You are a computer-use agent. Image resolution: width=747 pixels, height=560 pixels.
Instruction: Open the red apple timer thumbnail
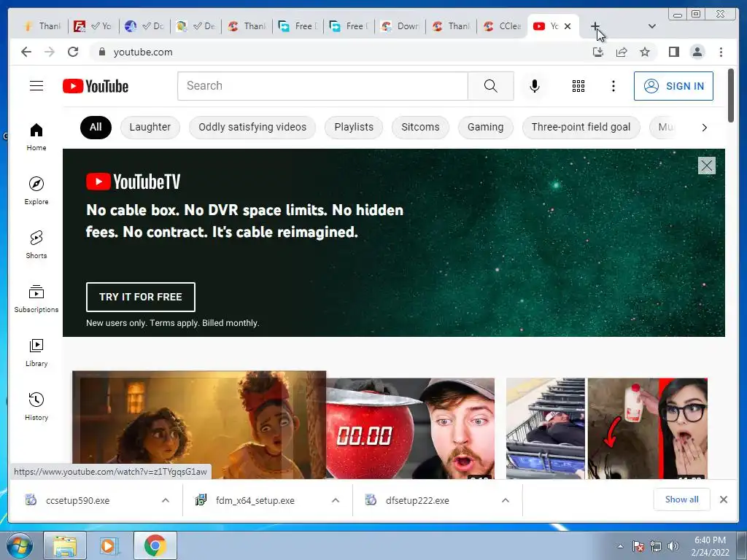(x=410, y=428)
